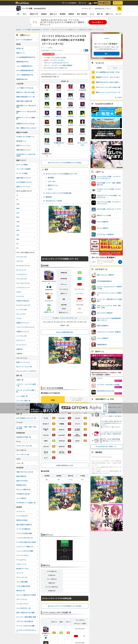Image resolution: width=138 pixels, height=644 pixels.
Task: Expand the イーフト2026攻略TOP sidebar entry
Action: point(27,39)
